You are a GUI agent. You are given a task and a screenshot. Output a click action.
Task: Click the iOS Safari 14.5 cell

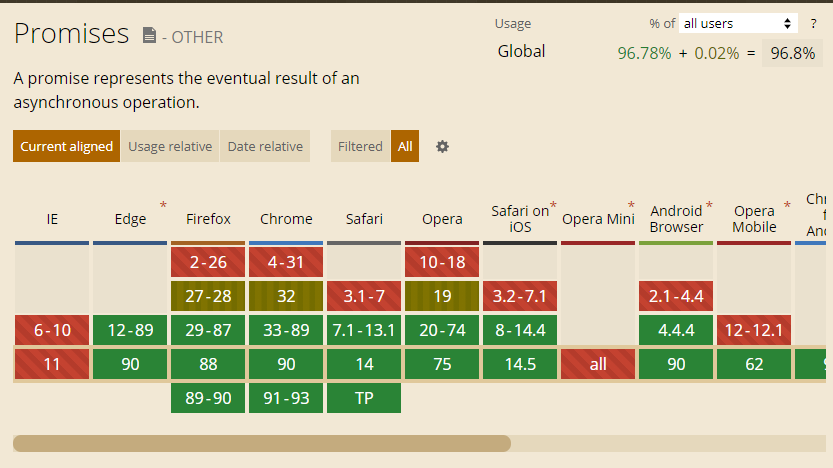coord(520,364)
